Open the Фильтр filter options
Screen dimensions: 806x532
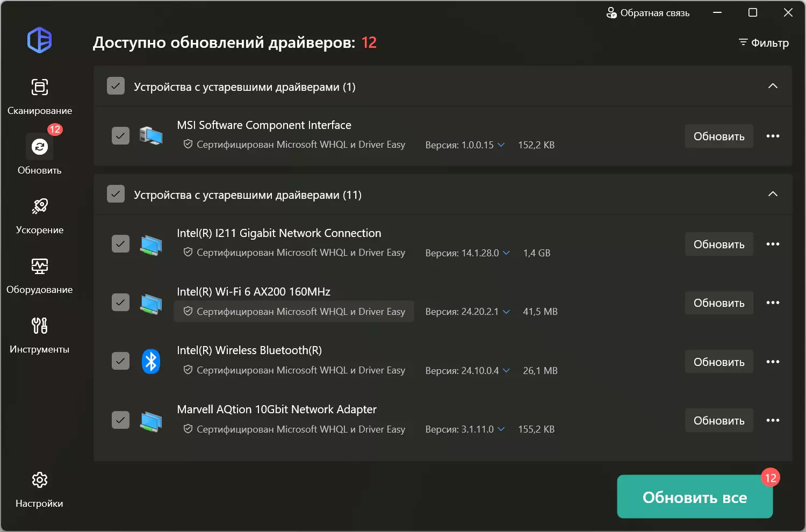[764, 43]
